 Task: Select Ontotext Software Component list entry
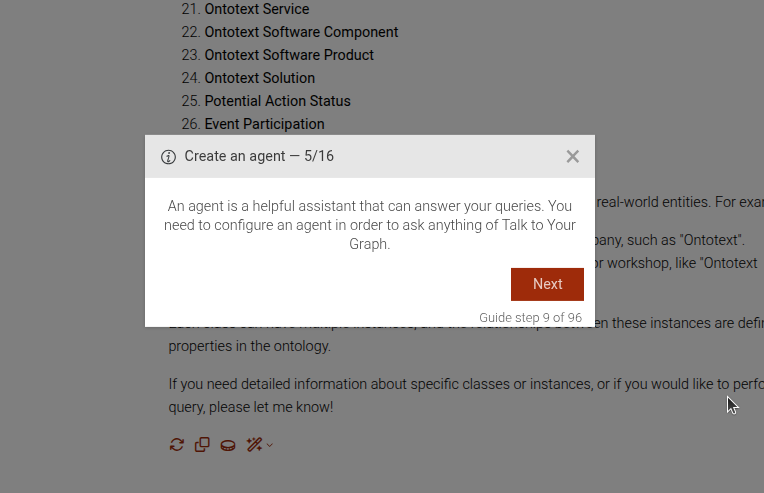(301, 32)
